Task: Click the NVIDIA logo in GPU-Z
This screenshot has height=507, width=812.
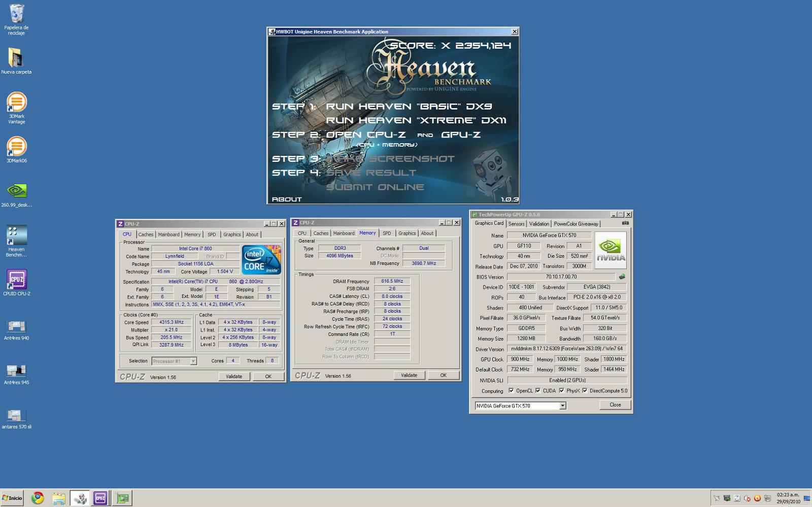Action: click(x=611, y=250)
